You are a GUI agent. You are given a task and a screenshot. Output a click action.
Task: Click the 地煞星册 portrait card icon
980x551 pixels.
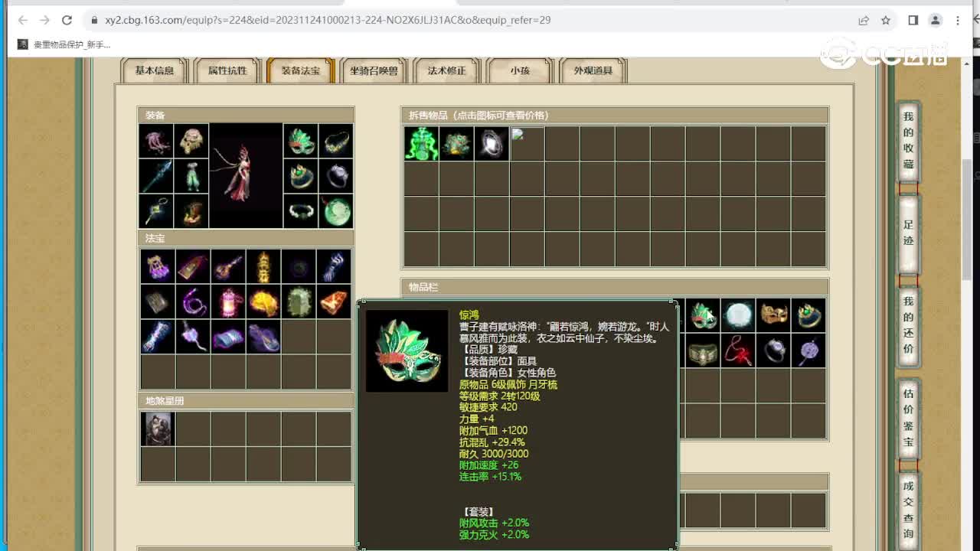coord(158,429)
